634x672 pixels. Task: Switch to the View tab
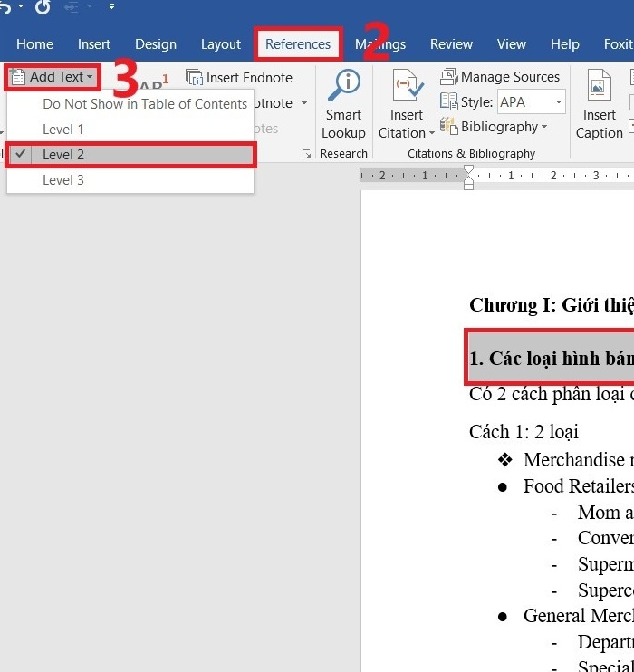pyautogui.click(x=512, y=44)
